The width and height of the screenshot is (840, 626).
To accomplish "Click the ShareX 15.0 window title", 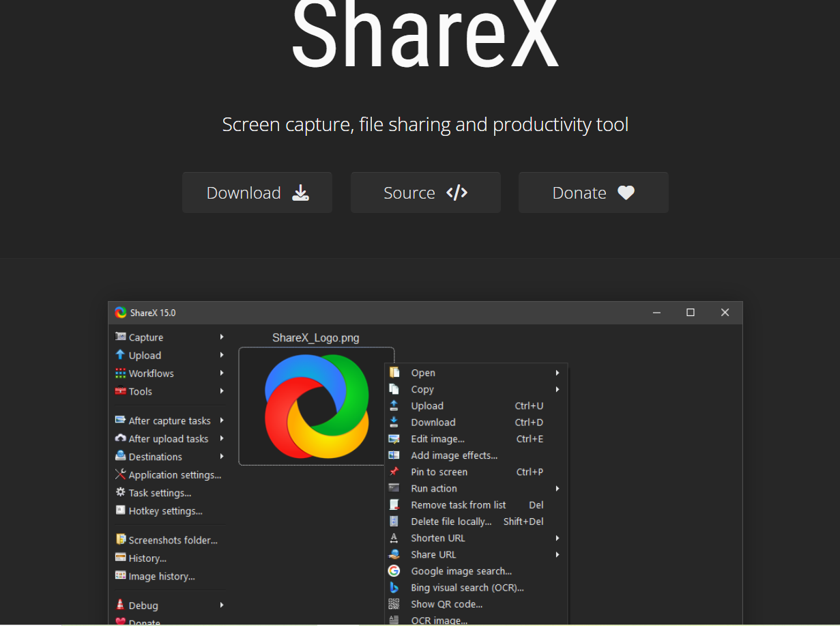I will (153, 313).
